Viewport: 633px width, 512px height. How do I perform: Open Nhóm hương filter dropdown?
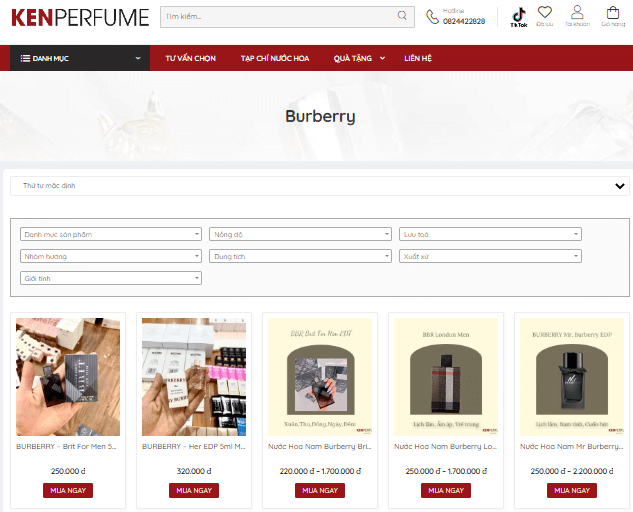[x=111, y=256]
